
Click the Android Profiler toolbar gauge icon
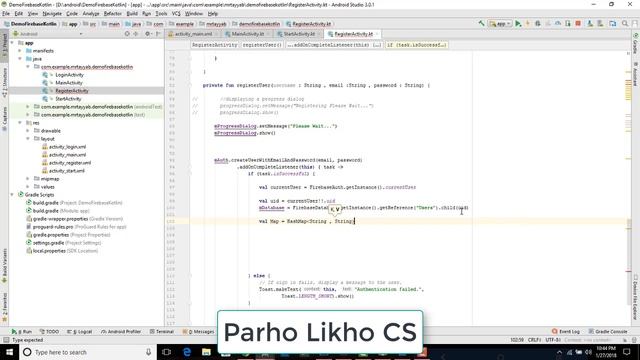coord(558,24)
